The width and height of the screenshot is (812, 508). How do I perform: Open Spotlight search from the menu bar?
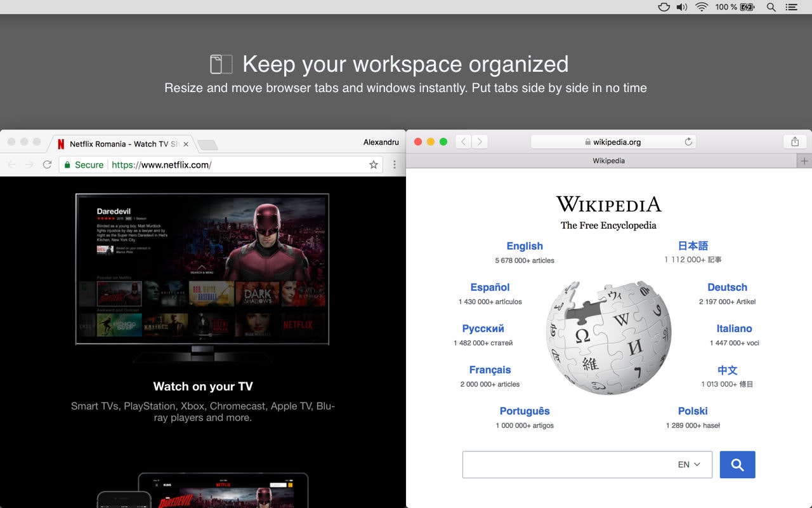pos(770,7)
